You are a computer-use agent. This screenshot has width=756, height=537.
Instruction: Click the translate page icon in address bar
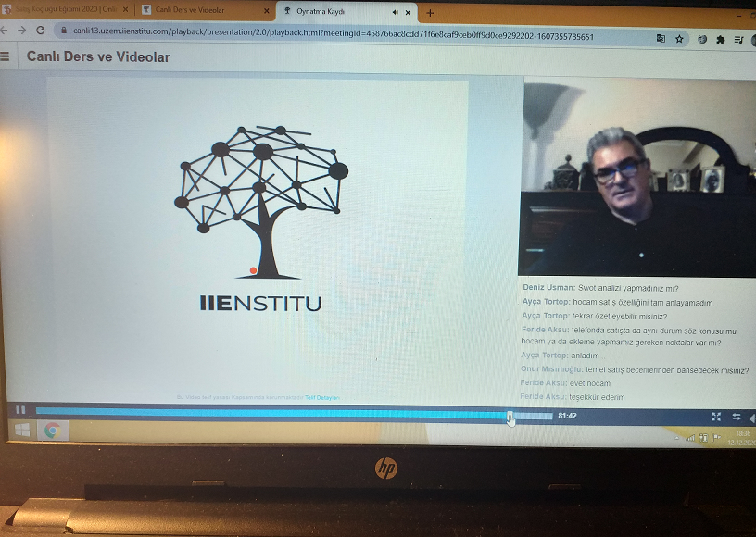coord(661,39)
